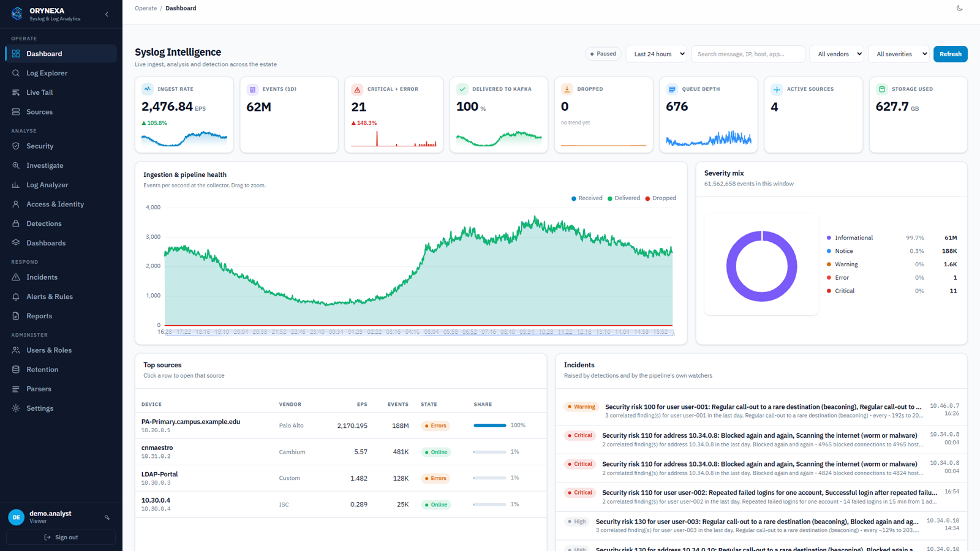Click the Parsers icon
The height and width of the screenshot is (551, 980).
pyautogui.click(x=16, y=389)
